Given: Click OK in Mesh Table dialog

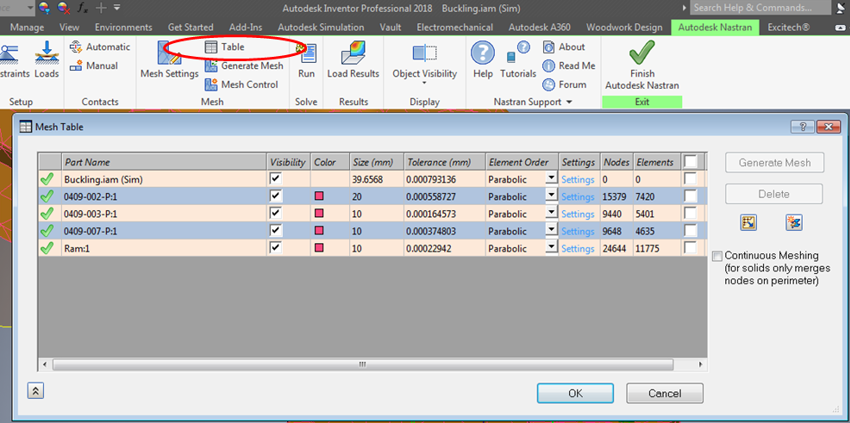Looking at the screenshot, I should pos(575,393).
